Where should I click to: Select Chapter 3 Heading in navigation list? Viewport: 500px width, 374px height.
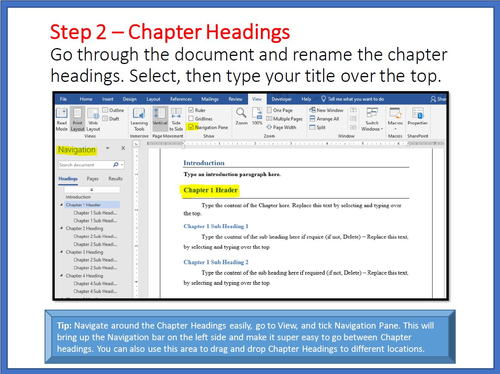click(84, 252)
